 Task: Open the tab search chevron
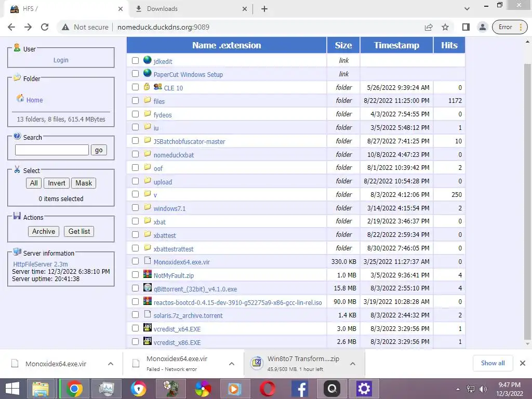coord(467,9)
